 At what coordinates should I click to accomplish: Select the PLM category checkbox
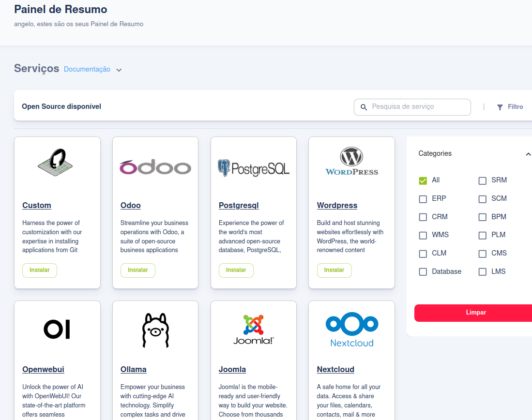pos(483,235)
